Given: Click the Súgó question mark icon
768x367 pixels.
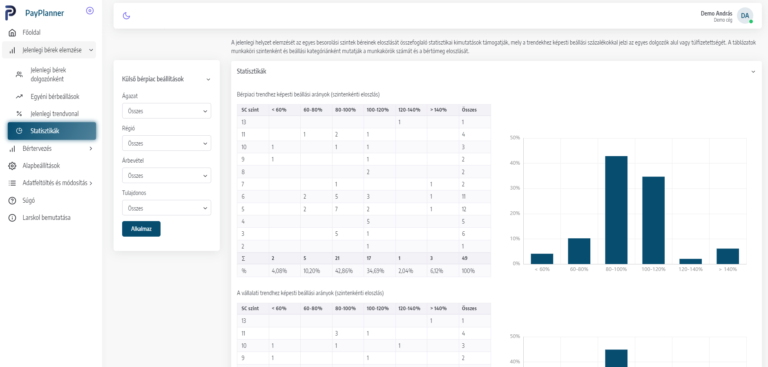Looking at the screenshot, I should 12,200.
